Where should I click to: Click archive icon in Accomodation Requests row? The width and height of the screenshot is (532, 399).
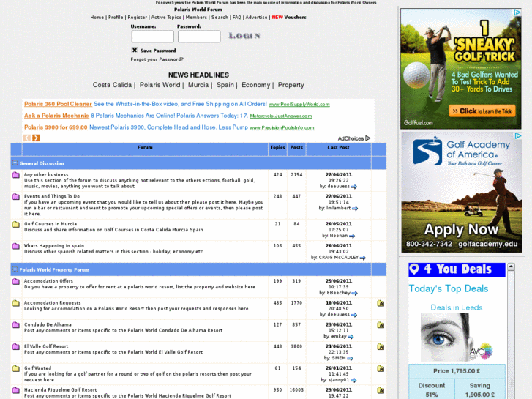pyautogui.click(x=381, y=303)
